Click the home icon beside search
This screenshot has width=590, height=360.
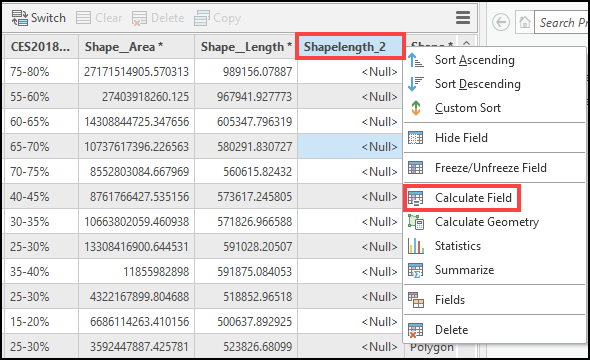[x=525, y=23]
